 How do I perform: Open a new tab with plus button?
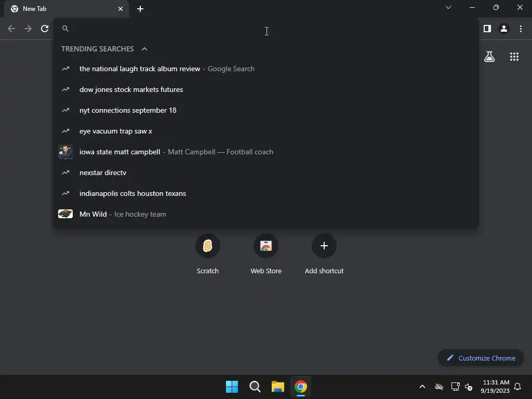pyautogui.click(x=140, y=9)
